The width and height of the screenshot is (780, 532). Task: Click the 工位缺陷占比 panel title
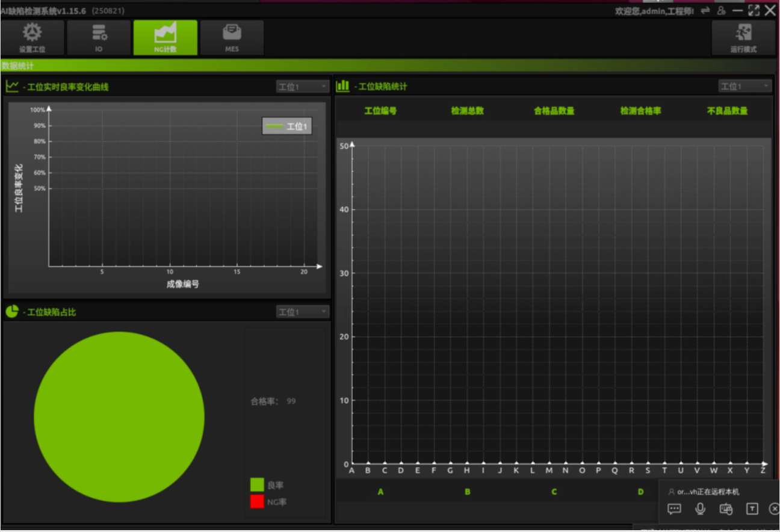(x=52, y=312)
